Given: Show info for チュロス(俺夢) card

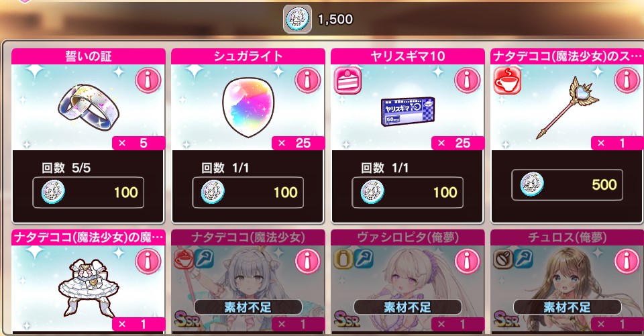Looking at the screenshot, I should (x=627, y=261).
